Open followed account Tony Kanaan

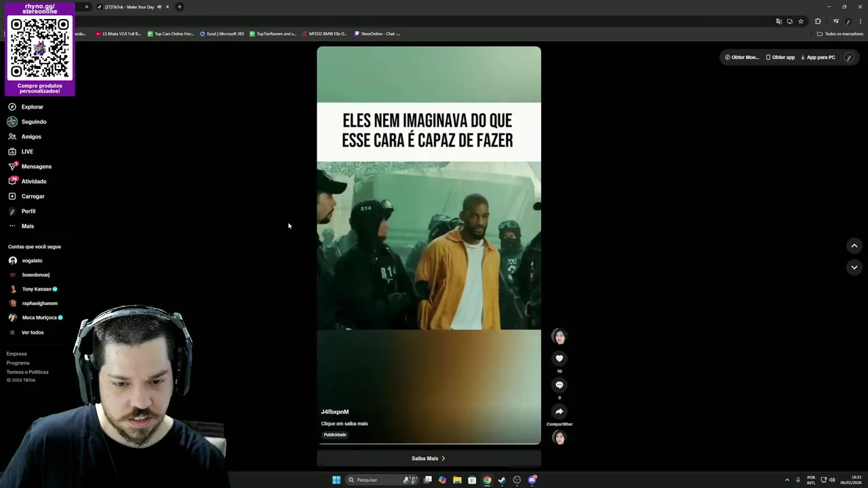pyautogui.click(x=33, y=289)
